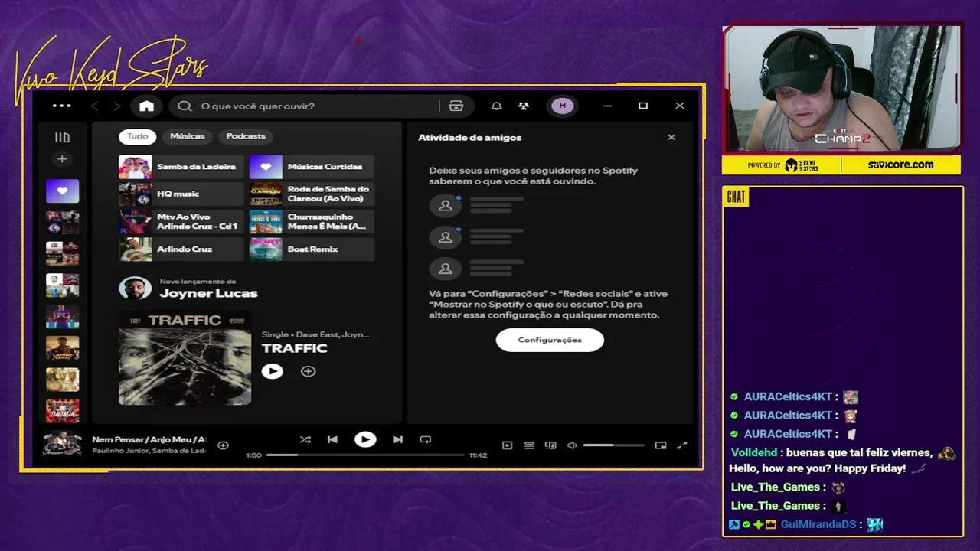
Task: Click Joyner Lucas round avatar
Action: 135,289
